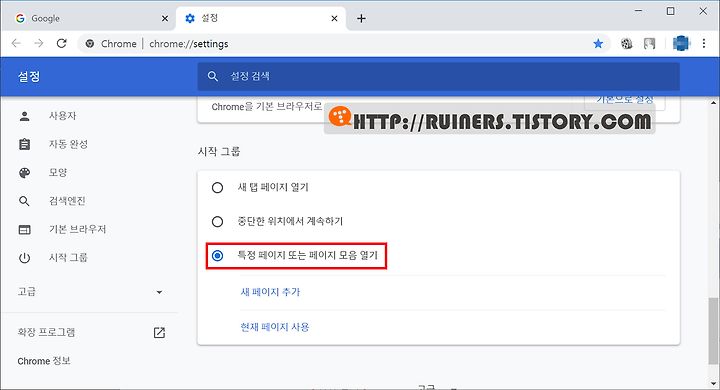This screenshot has height=390, width=720.
Task: Open 확장 프로그램 page
Action: pyautogui.click(x=46, y=333)
